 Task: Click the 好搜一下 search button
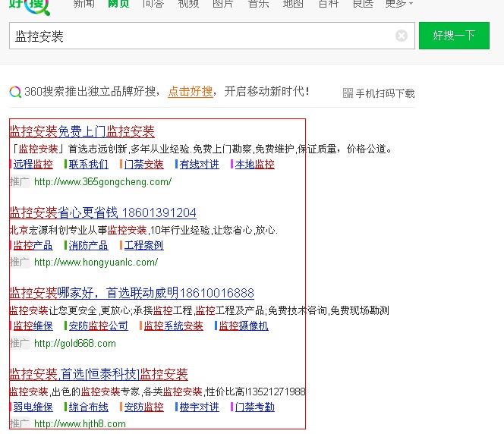454,36
